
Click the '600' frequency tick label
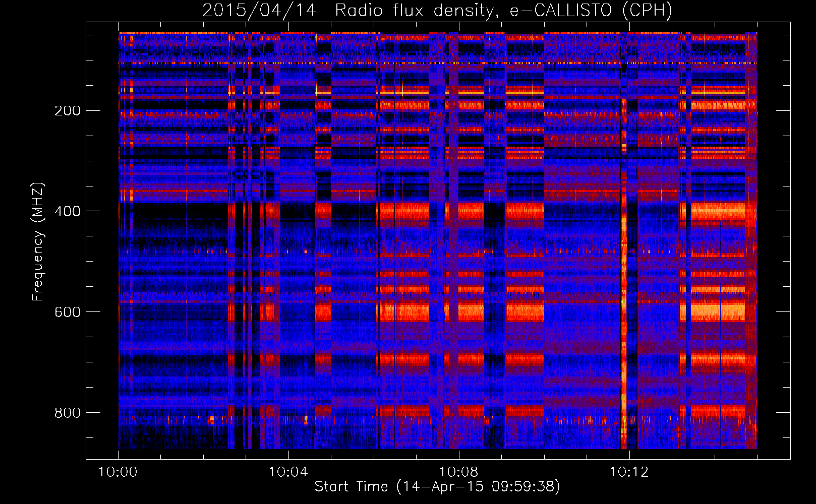point(67,312)
